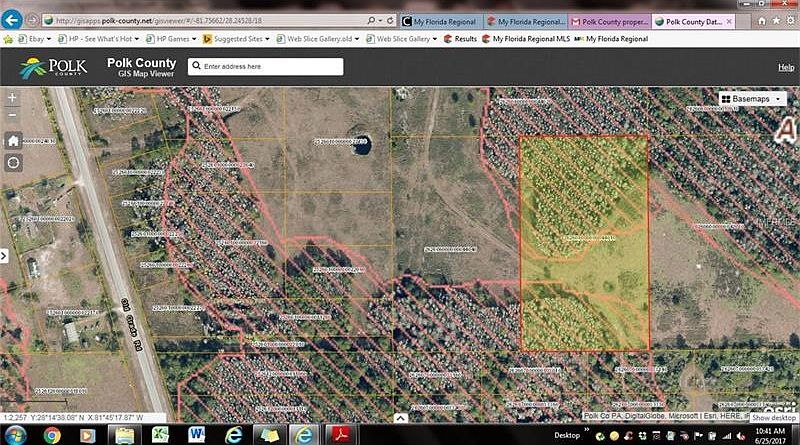
Task: Click the browser address bar URL
Action: (x=158, y=21)
